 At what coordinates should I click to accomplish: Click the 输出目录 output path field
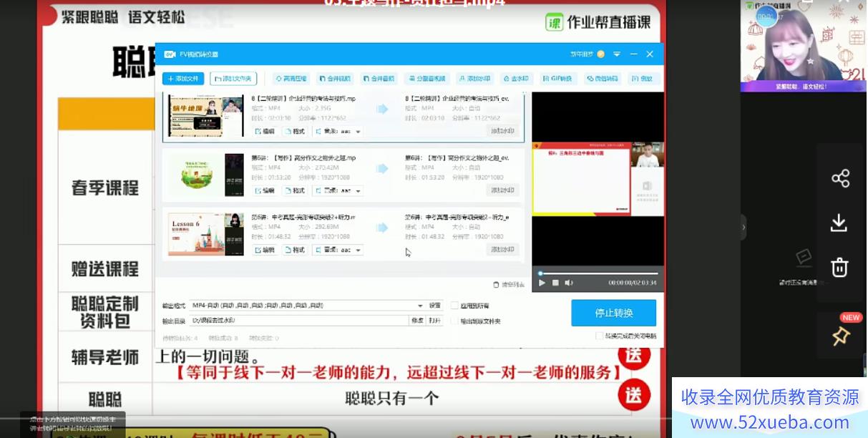click(298, 321)
